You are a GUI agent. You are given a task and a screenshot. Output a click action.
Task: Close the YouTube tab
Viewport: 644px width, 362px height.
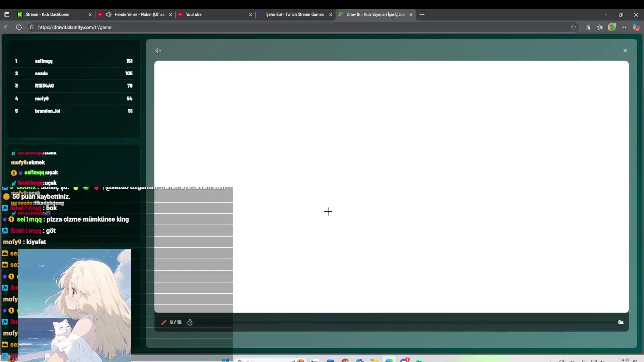pyautogui.click(x=250, y=14)
